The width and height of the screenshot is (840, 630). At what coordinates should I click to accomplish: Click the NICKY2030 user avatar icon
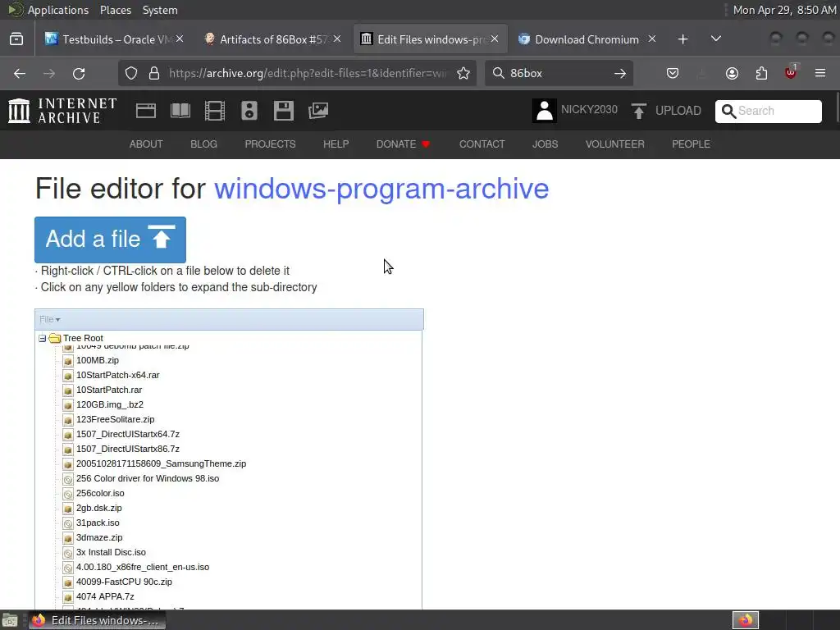coord(545,111)
